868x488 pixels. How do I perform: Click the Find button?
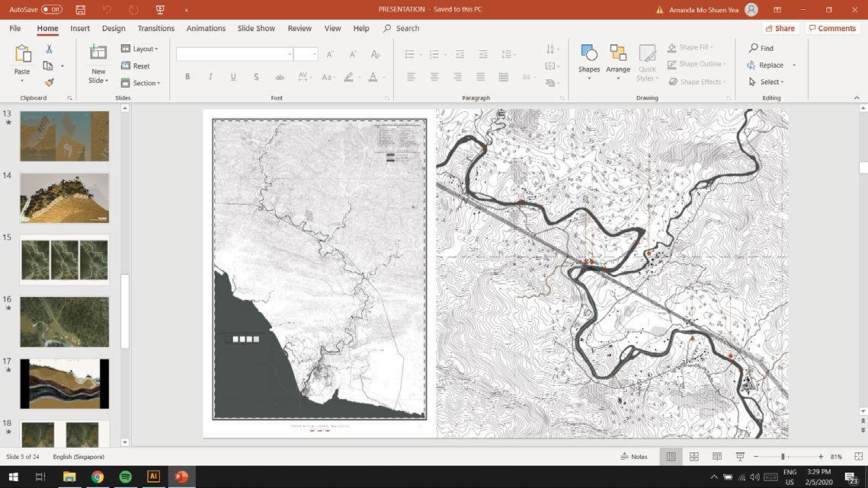point(761,48)
